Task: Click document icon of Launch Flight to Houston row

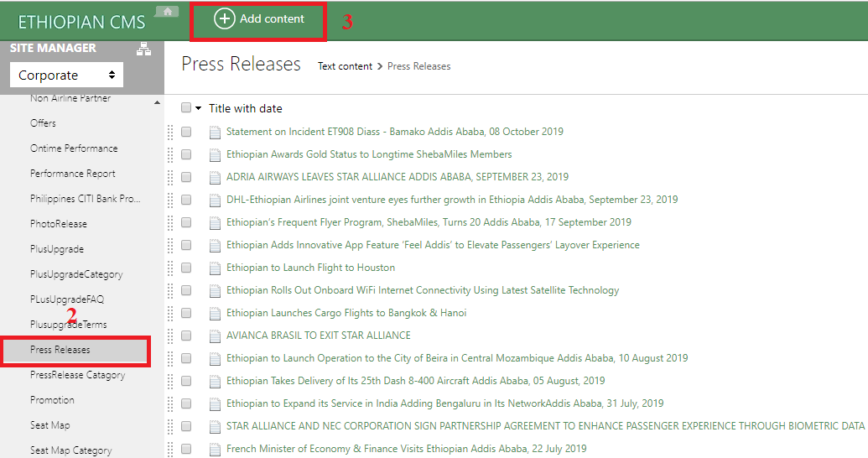Action: coord(215,268)
